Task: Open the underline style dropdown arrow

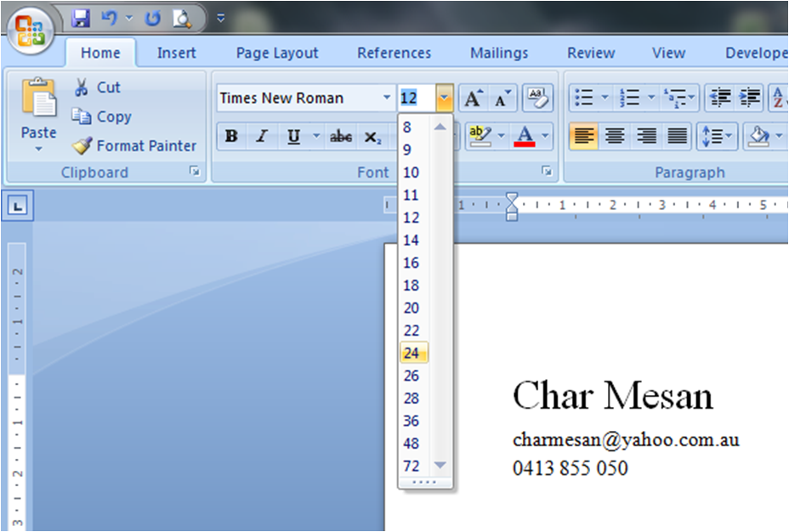Action: point(316,136)
